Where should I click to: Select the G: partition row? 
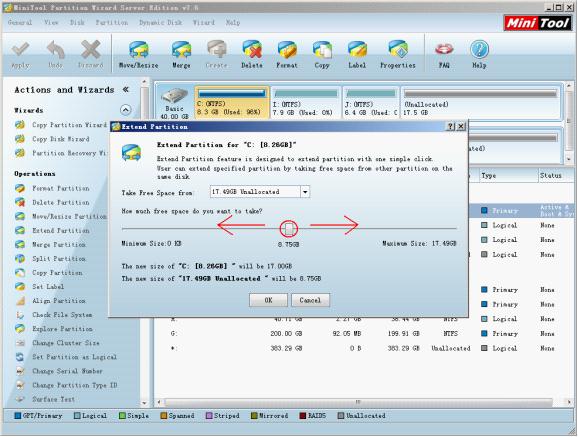(x=363, y=333)
